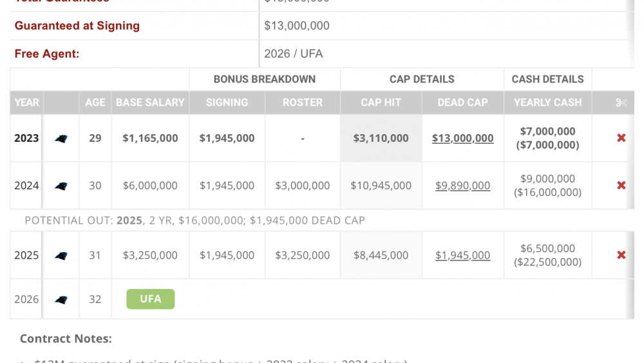Click the YEARLY CASH column header
This screenshot has height=363, width=644.
547,103
